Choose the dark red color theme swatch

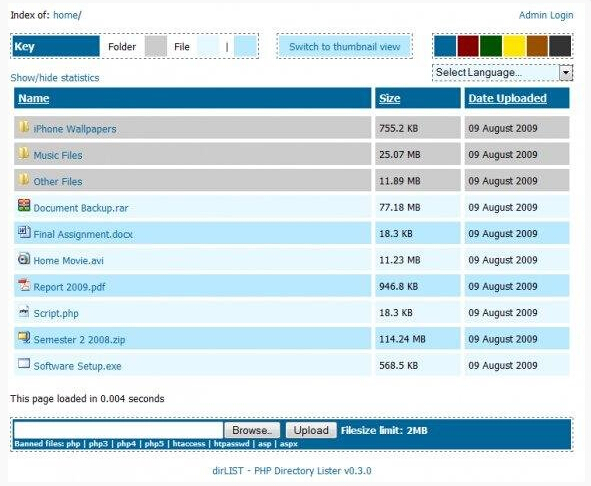pos(468,46)
